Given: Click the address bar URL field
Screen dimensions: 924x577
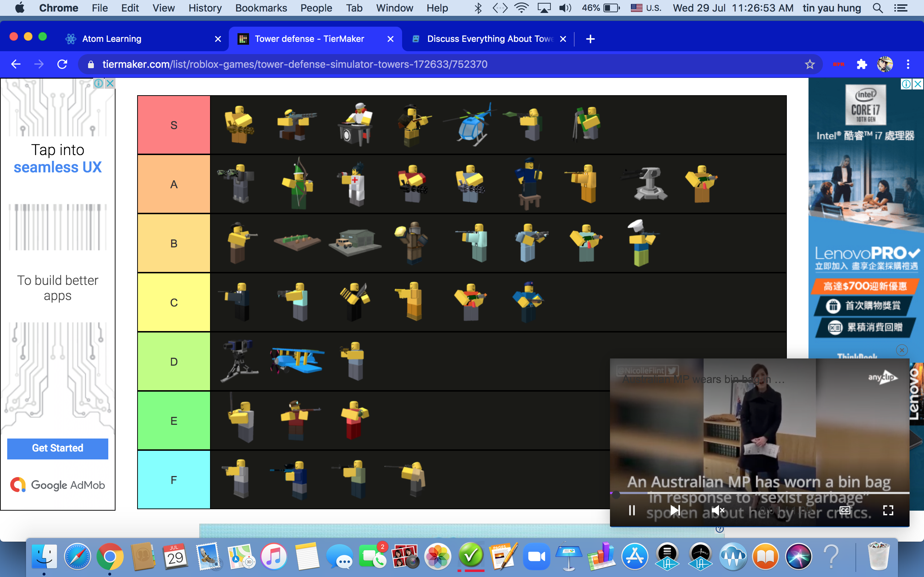Looking at the screenshot, I should [295, 64].
